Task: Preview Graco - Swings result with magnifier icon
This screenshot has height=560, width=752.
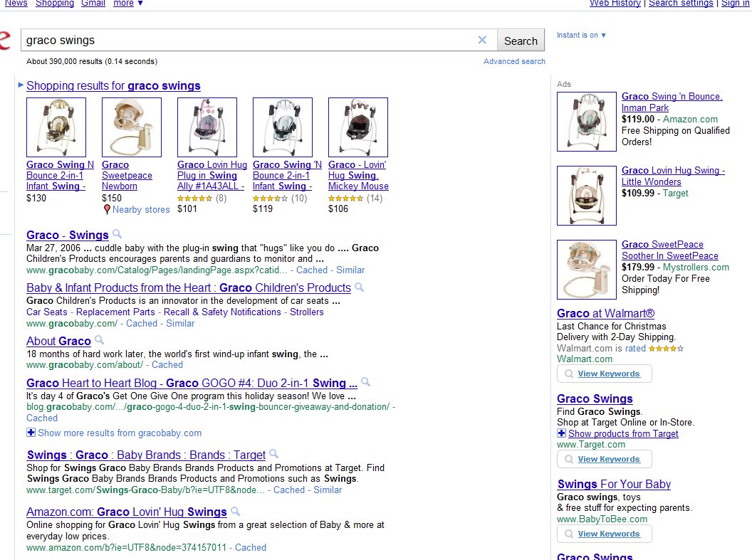Action: pyautogui.click(x=117, y=234)
